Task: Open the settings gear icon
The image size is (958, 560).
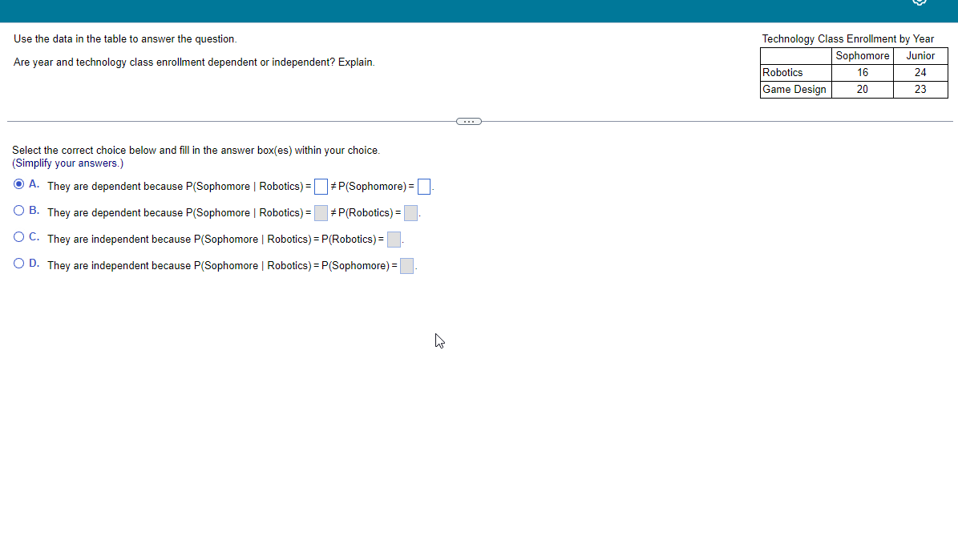Action: (919, 2)
